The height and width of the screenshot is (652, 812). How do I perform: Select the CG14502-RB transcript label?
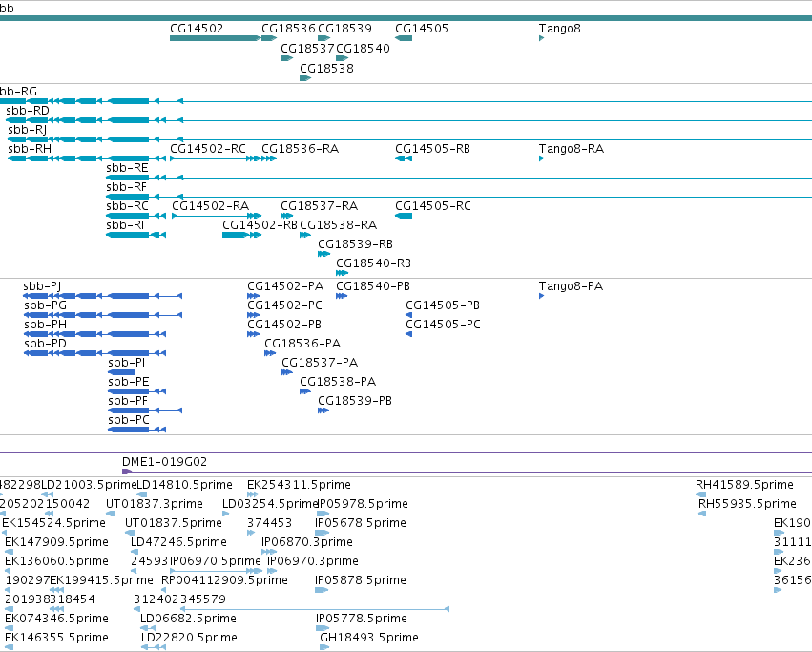point(260,225)
